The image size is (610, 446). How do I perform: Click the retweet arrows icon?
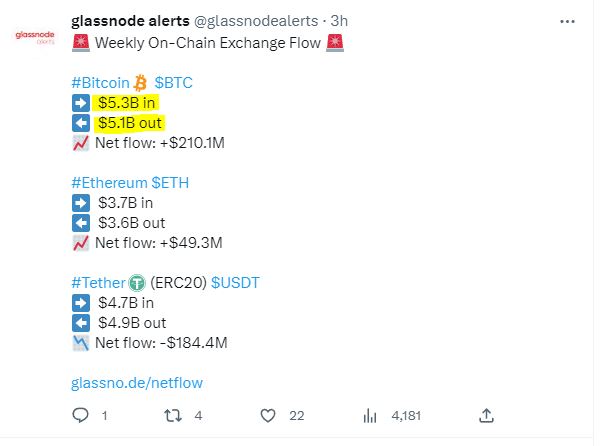(173, 415)
